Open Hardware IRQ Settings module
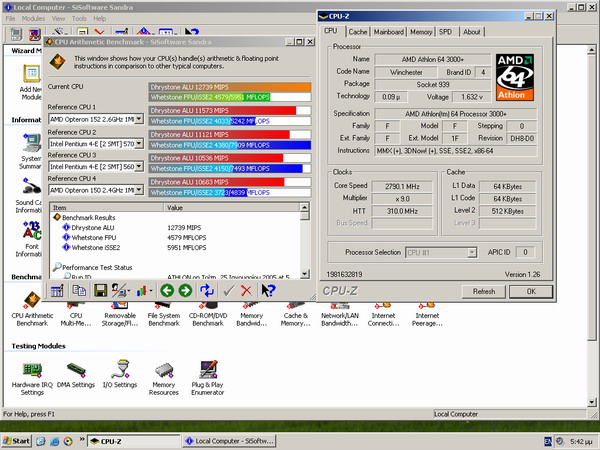Image resolution: width=600 pixels, height=450 pixels. click(x=32, y=378)
